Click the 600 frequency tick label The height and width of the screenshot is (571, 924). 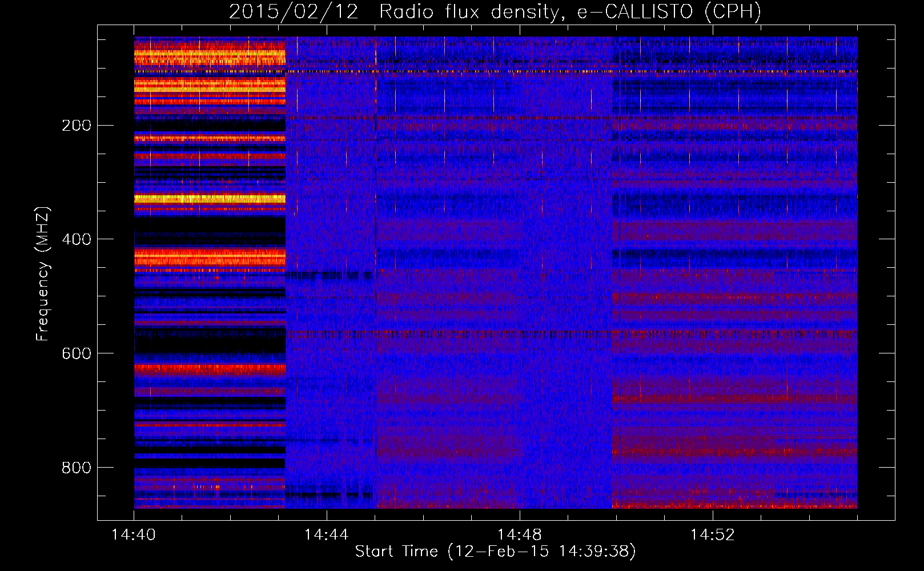[x=76, y=353]
